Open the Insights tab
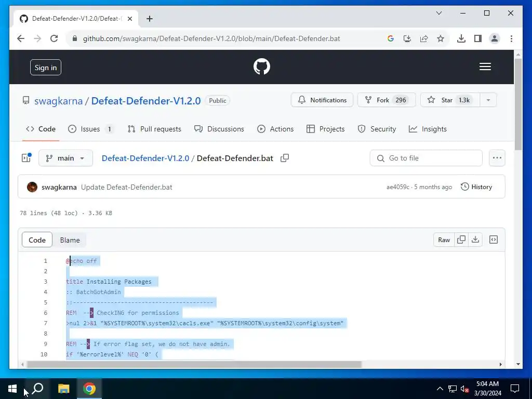The image size is (532, 399). (428, 129)
